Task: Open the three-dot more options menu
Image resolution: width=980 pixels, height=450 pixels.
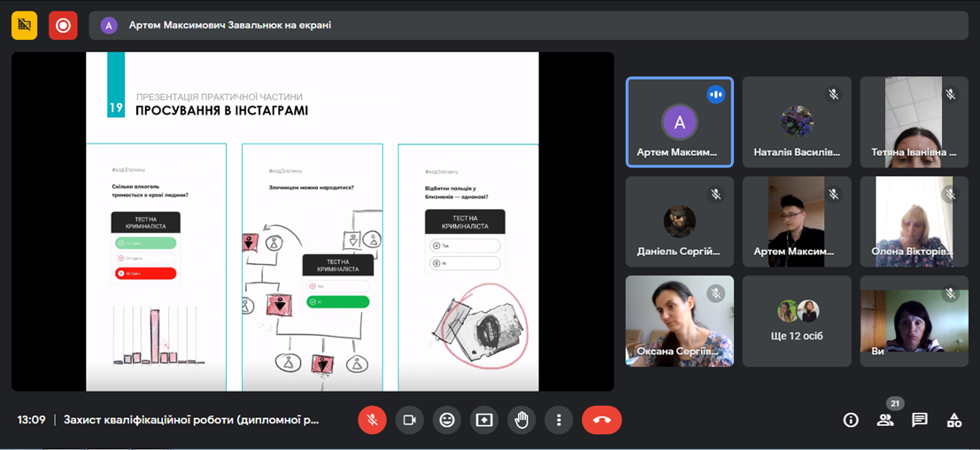Action: pos(559,420)
